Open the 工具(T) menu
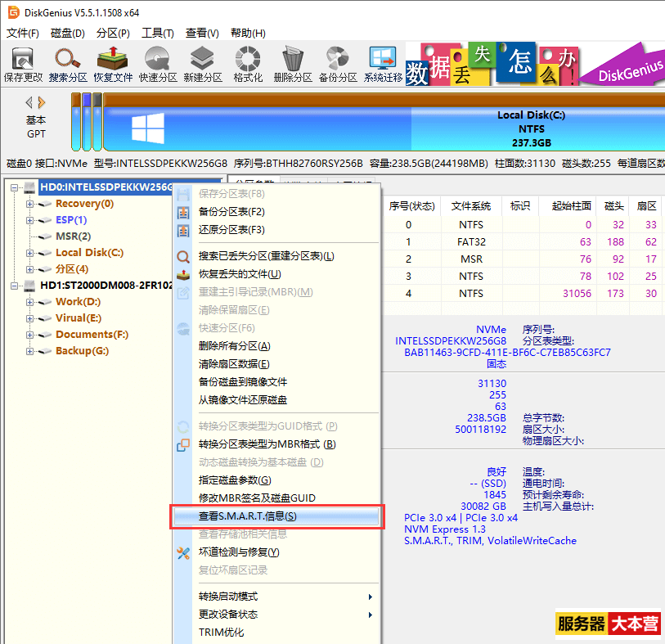The height and width of the screenshot is (644, 665). [157, 34]
